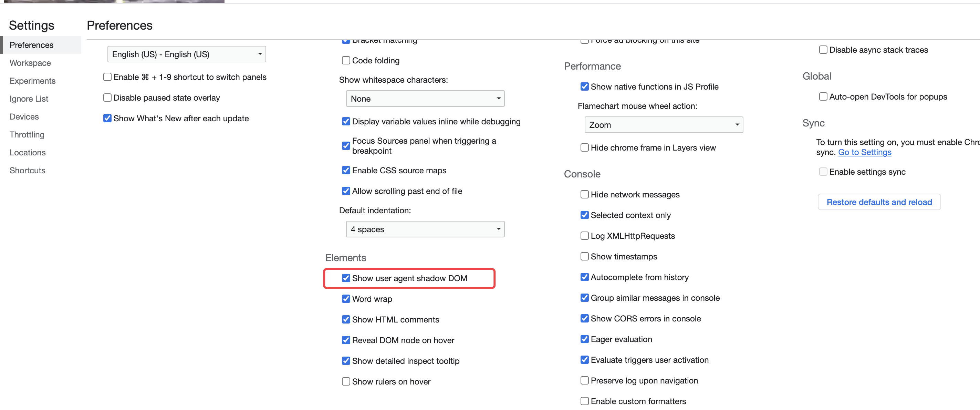The width and height of the screenshot is (980, 410).
Task: Check Auto-open DevTools for popups
Action: pyautogui.click(x=823, y=97)
